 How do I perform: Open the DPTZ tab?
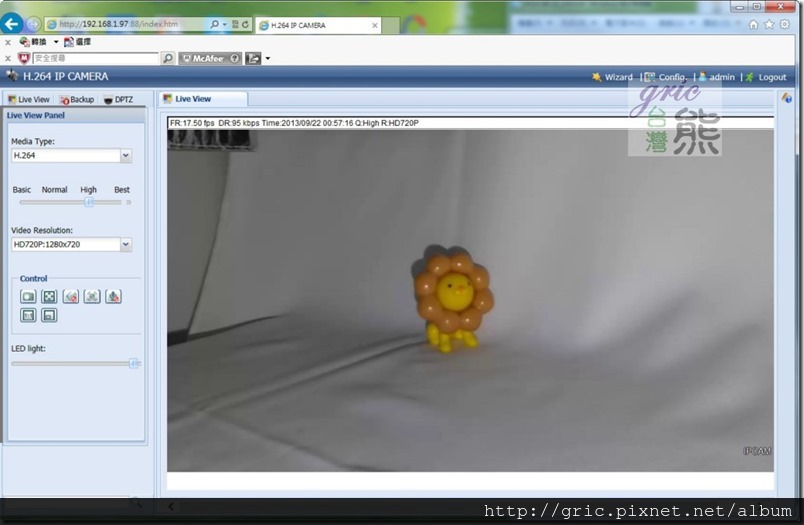click(x=118, y=99)
